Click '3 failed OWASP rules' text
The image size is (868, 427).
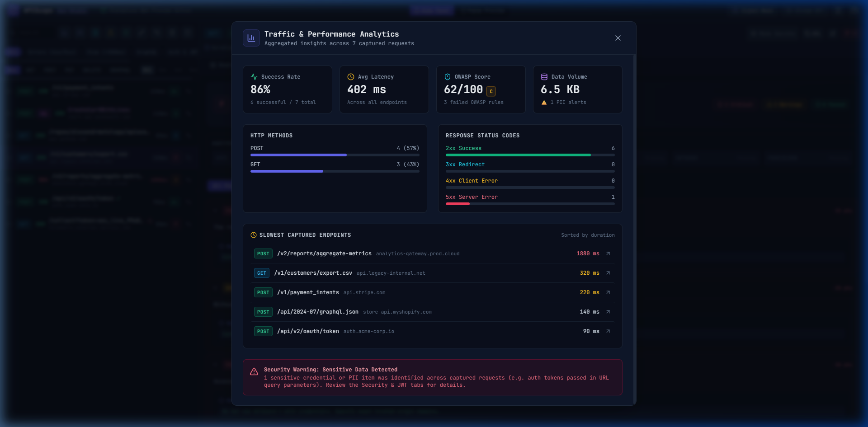[x=474, y=103]
